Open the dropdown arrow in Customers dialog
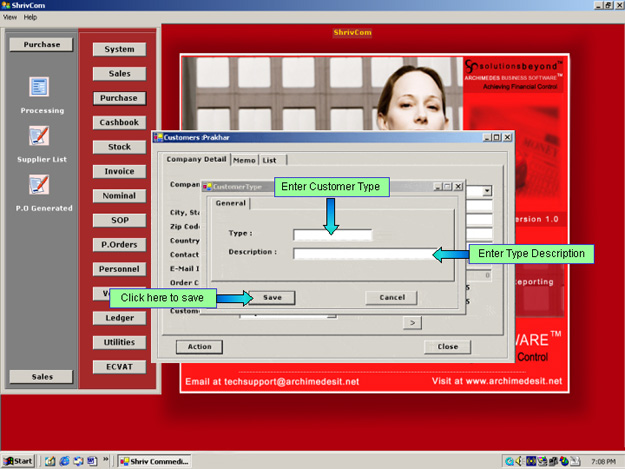The height and width of the screenshot is (469, 625). click(x=487, y=190)
